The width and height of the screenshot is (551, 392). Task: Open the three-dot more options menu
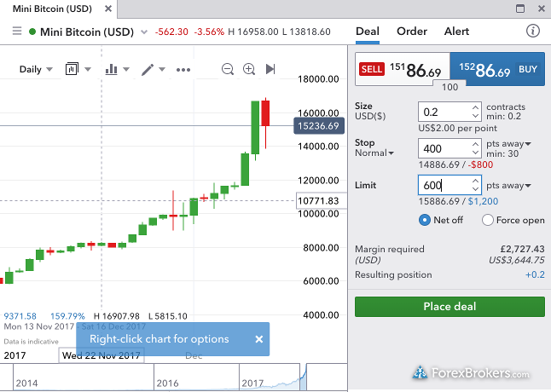click(x=183, y=70)
